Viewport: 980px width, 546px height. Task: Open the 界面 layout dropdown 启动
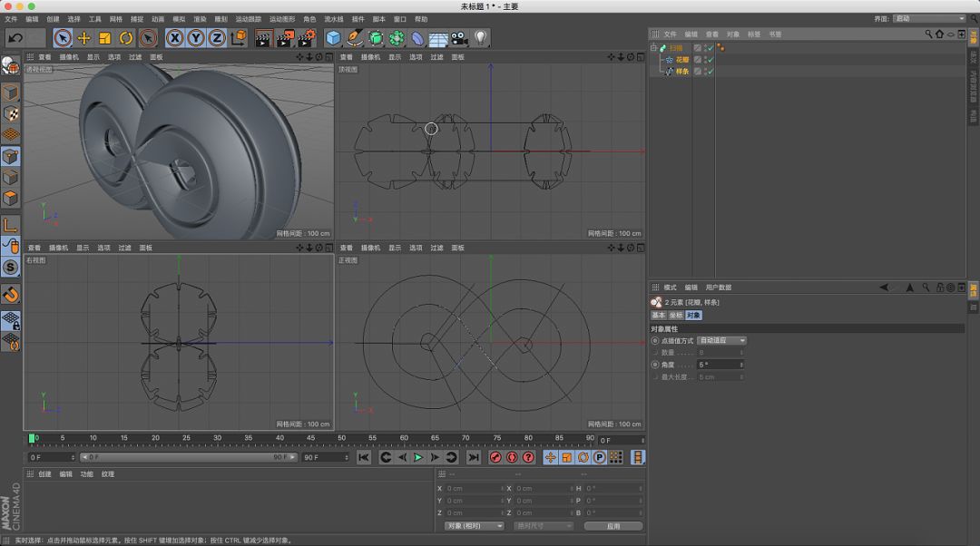(x=929, y=19)
